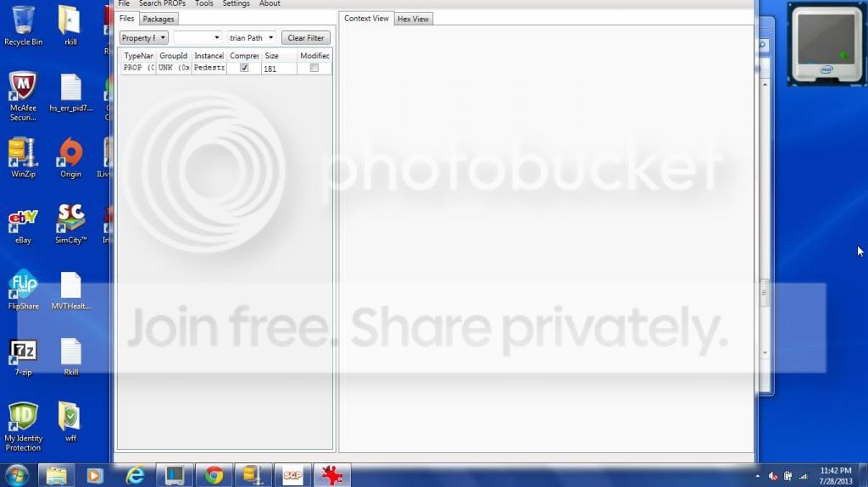Sort by Size column header

[x=279, y=56]
